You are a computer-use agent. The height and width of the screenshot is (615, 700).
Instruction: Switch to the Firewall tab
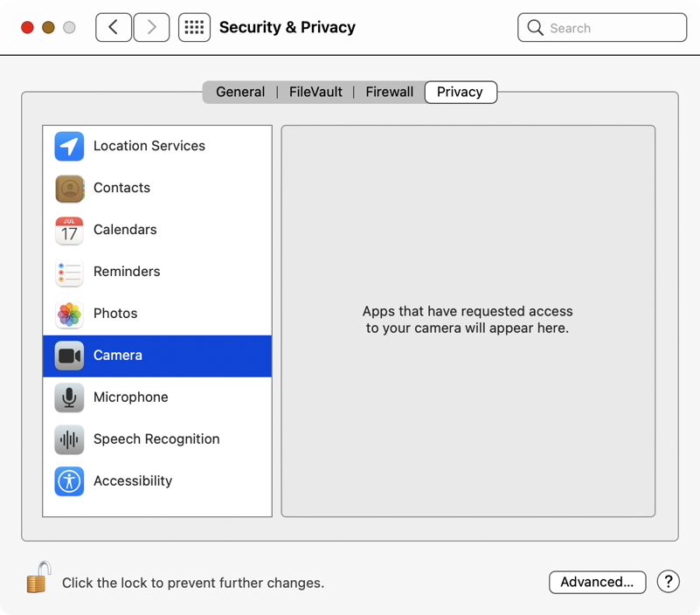[389, 92]
